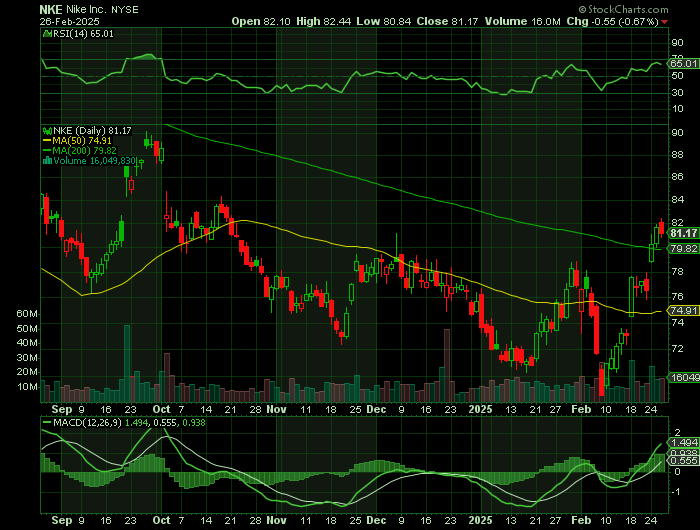Click the 81.17 price tag on right axis
The width and height of the screenshot is (700, 530).
pyautogui.click(x=683, y=233)
